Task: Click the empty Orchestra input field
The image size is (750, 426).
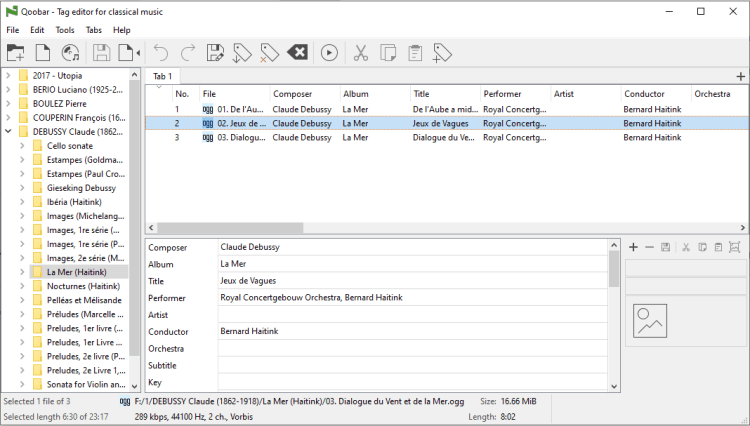Action: [413, 348]
